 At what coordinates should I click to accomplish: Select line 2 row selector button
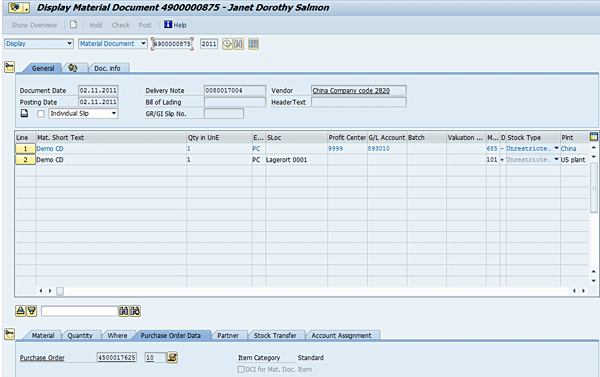point(25,160)
